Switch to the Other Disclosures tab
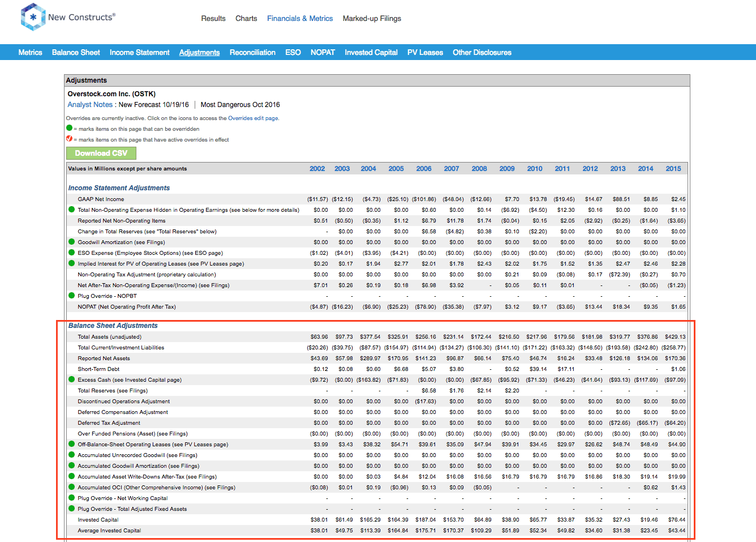Screen dimensions: 756x542 click(482, 52)
